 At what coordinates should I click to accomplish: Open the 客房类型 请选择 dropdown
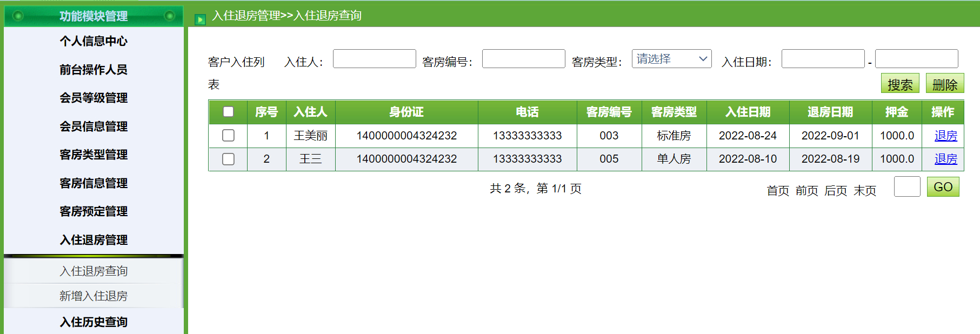[671, 58]
